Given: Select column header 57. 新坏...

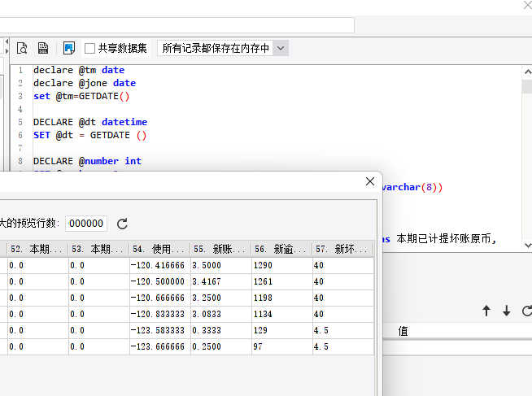Looking at the screenshot, I should [342, 249].
